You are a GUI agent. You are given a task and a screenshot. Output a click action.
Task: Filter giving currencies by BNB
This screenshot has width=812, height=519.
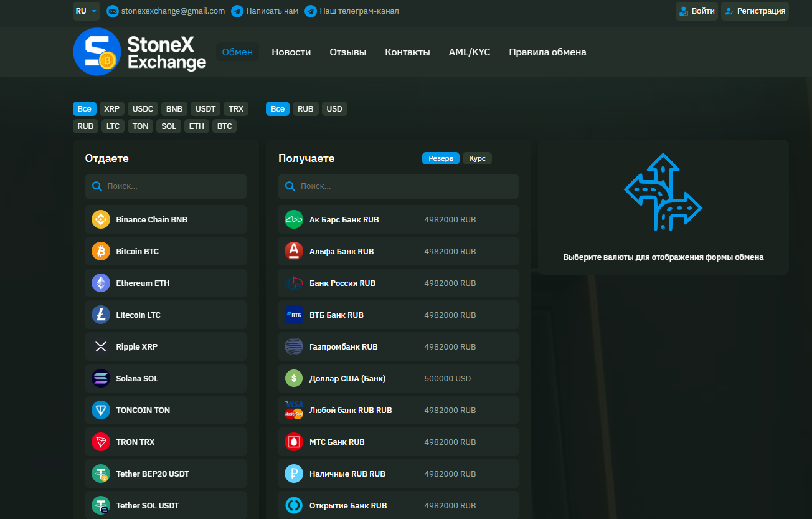pos(174,109)
